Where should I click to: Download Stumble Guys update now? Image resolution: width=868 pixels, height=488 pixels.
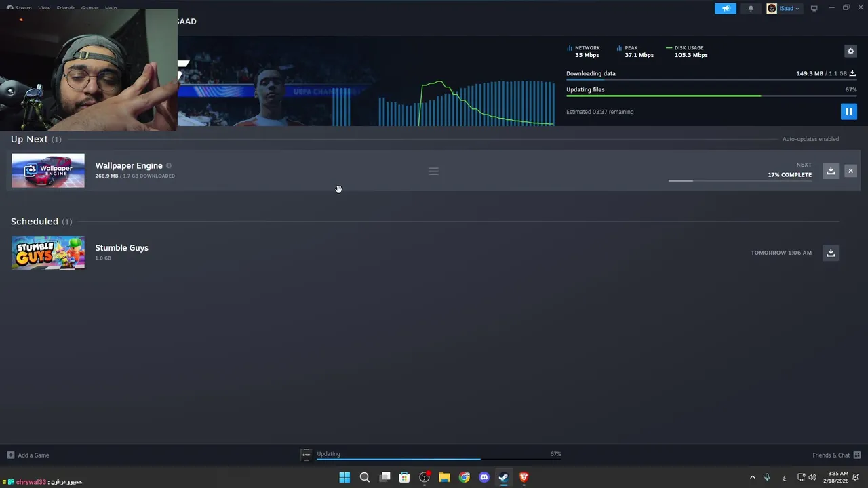click(830, 253)
